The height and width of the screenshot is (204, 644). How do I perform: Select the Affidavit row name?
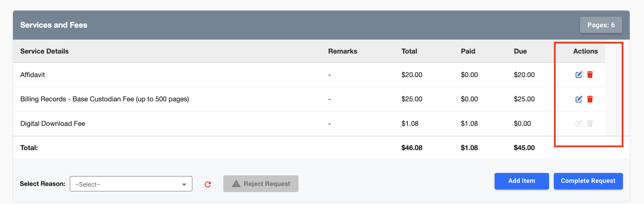coord(33,75)
